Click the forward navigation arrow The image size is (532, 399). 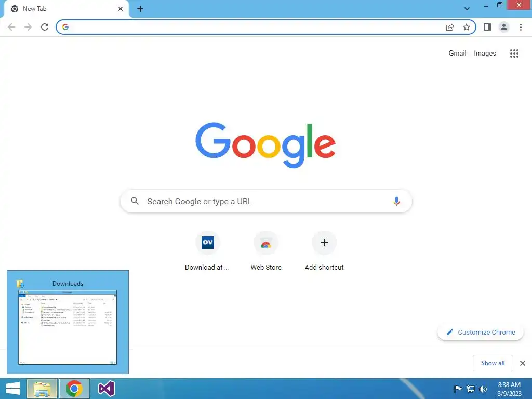(x=28, y=27)
